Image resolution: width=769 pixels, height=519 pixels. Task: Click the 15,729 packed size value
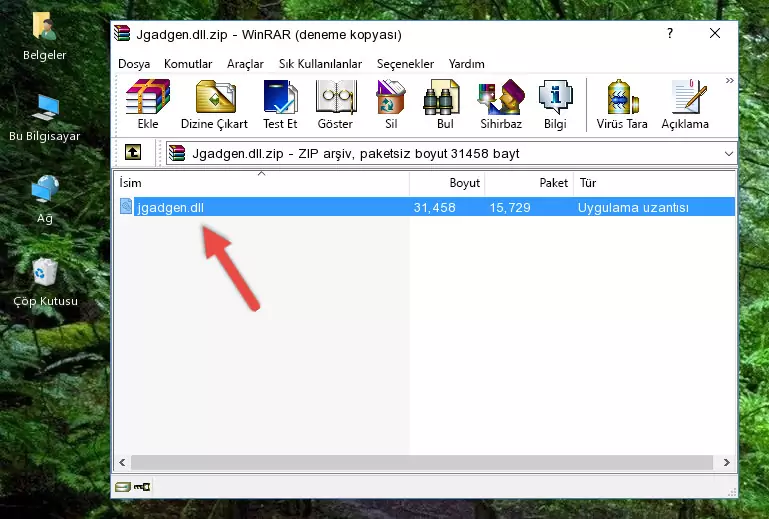click(x=510, y=208)
